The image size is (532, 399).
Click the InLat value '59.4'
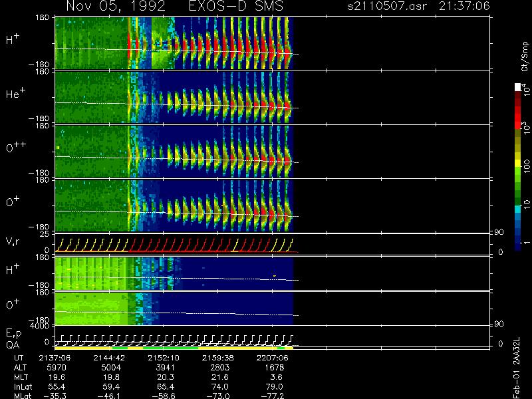(111, 386)
